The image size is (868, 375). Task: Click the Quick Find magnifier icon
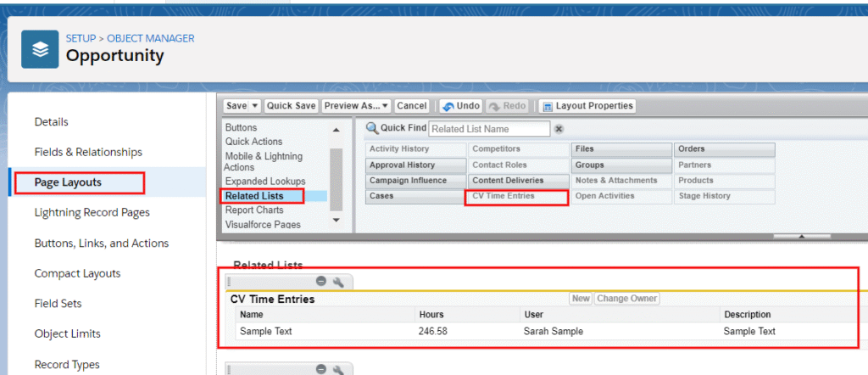pos(371,129)
